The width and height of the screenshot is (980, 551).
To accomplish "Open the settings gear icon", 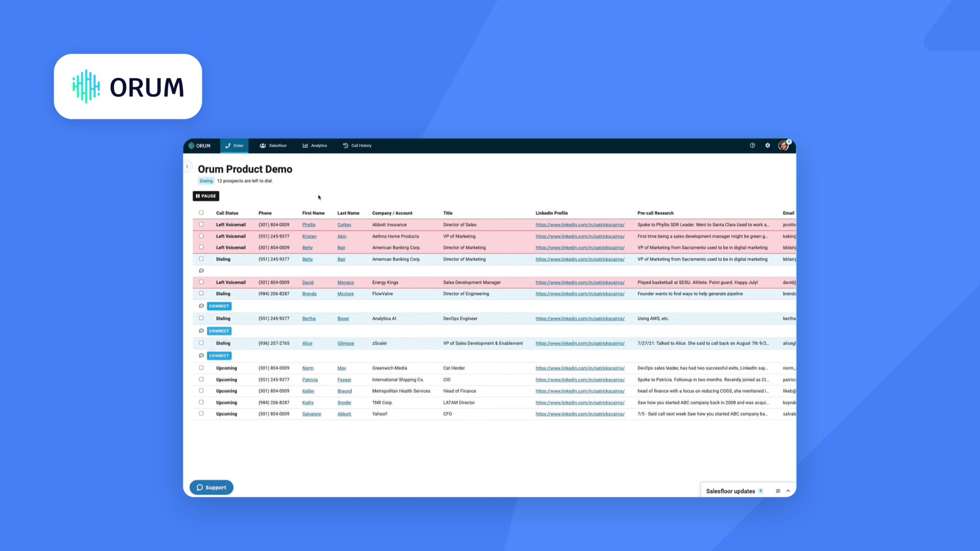I will pyautogui.click(x=767, y=145).
